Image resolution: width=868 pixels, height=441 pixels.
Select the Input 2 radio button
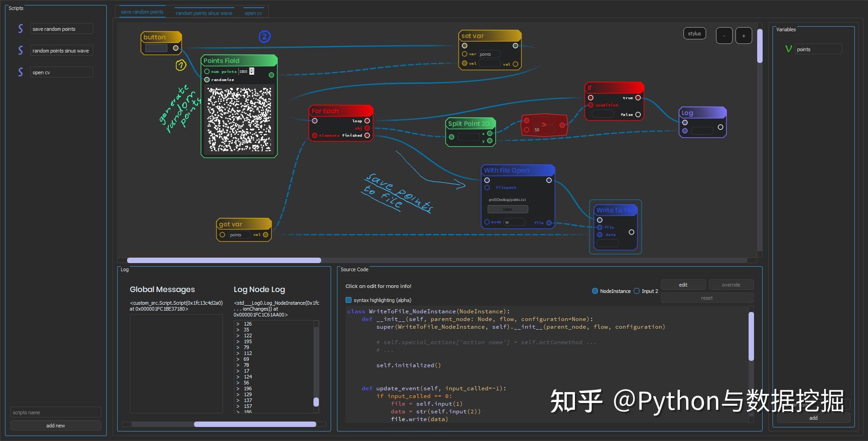(x=636, y=291)
